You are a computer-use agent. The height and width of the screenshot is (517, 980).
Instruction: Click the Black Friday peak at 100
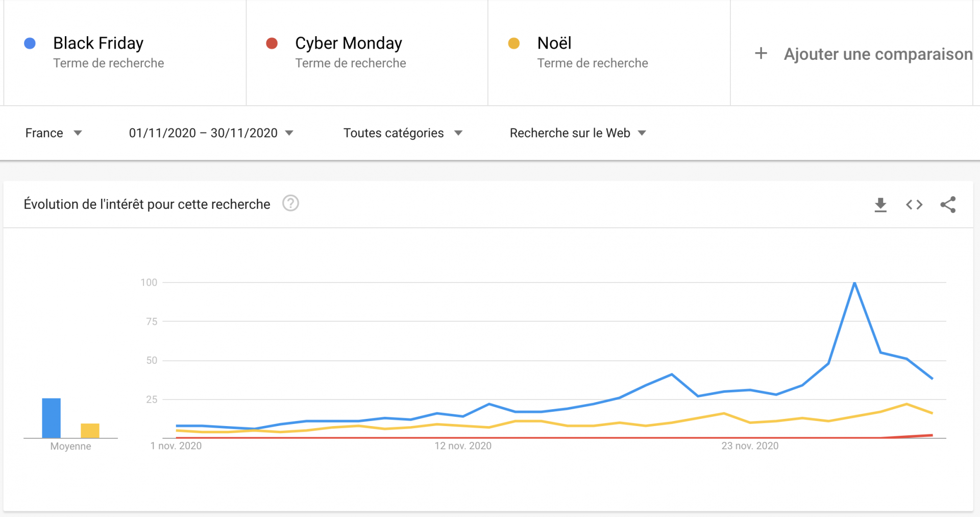[854, 283]
